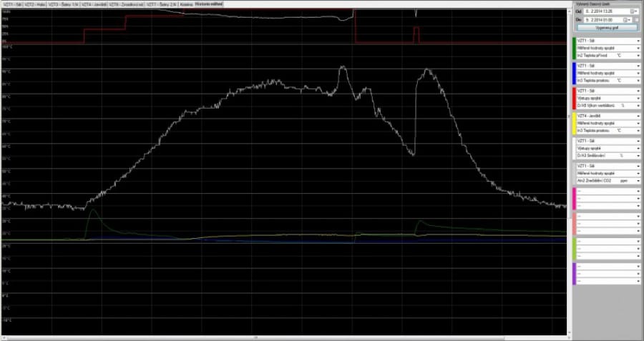
Task: Open the An2 Znečištění CO2 dropdown
Action: (638, 180)
